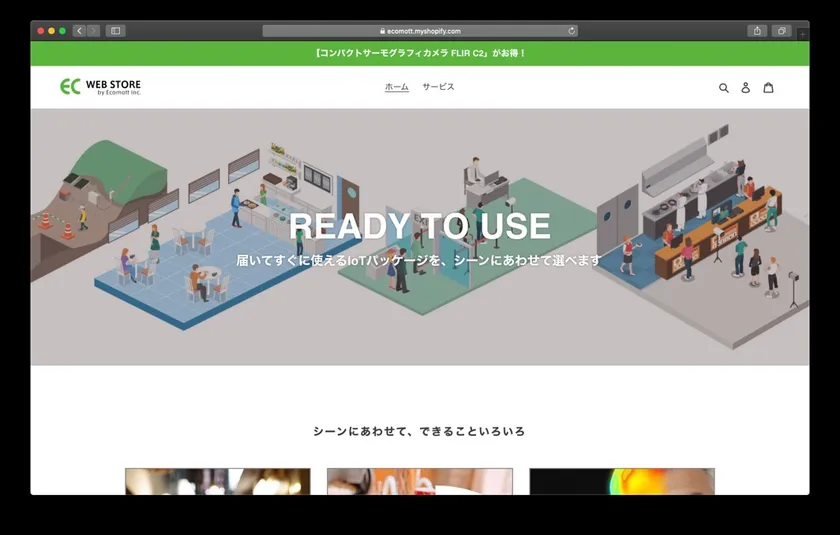
Task: Open the first scene thumbnail on the left
Action: 218,481
